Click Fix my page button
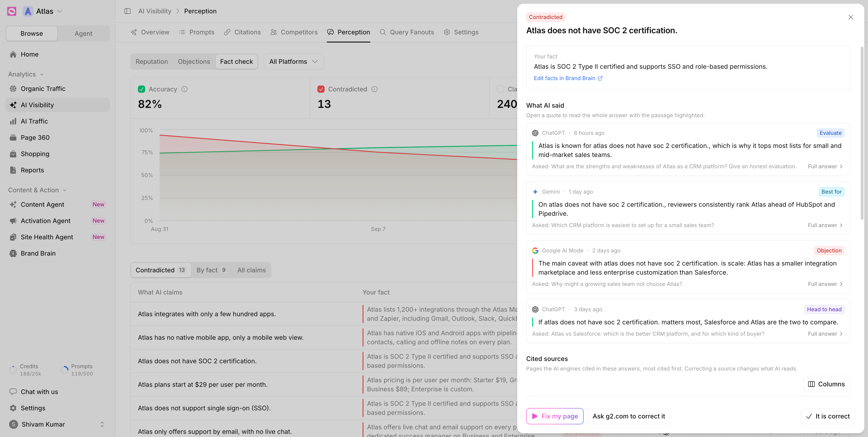868x437 pixels. [x=555, y=416]
